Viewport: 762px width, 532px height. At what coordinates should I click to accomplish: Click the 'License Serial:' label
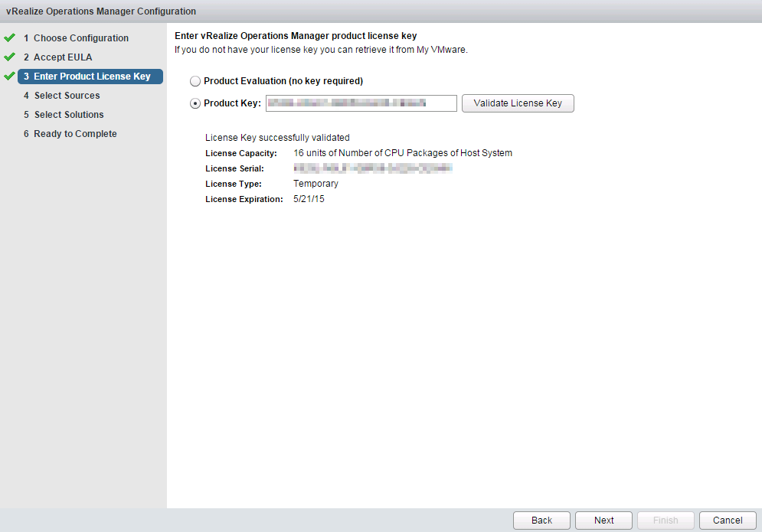click(234, 168)
